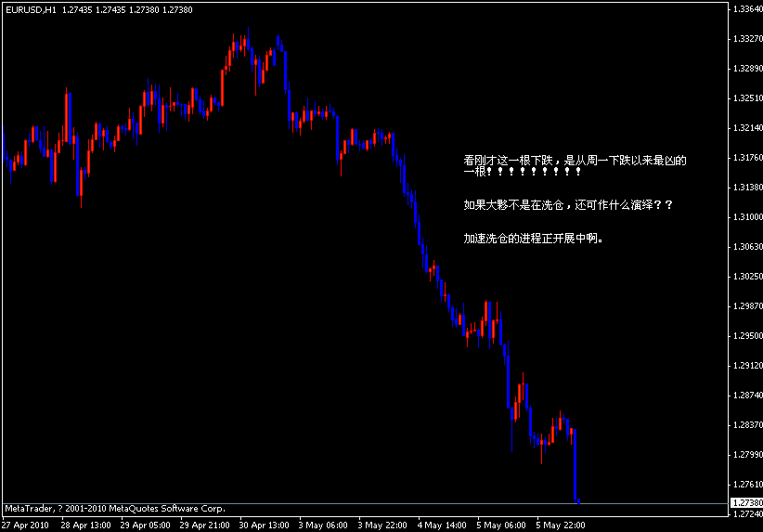763x532 pixels.
Task: Click the time axis label 3 May 22:00
Action: (382, 526)
